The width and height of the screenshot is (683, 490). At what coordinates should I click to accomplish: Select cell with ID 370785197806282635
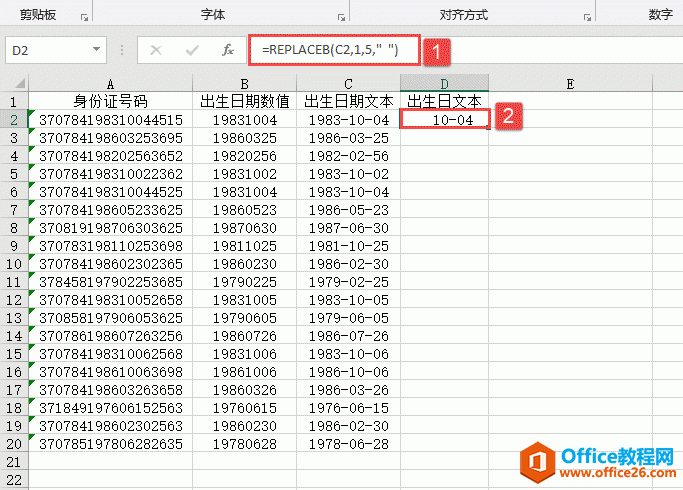(x=111, y=444)
